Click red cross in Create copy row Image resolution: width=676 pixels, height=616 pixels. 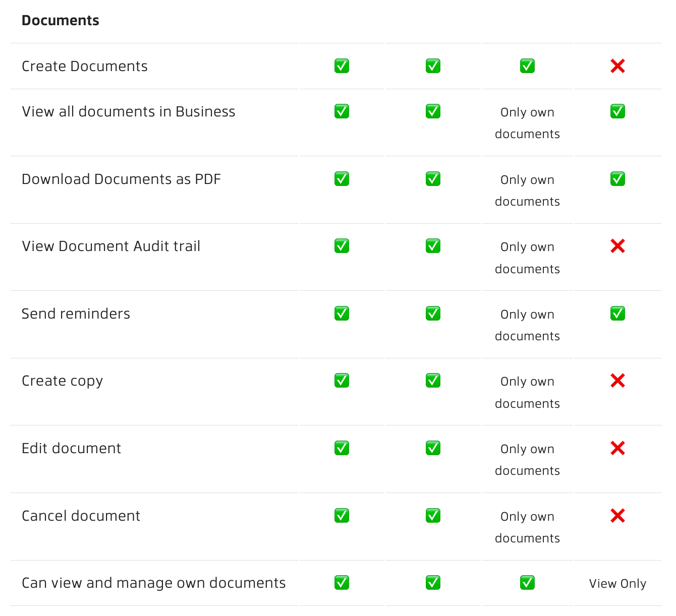point(617,381)
